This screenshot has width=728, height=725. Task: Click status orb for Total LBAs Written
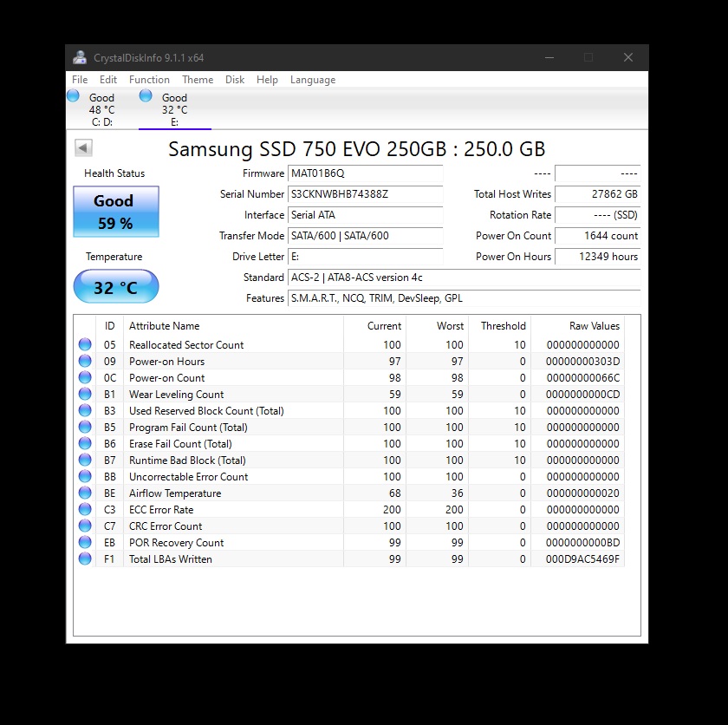[x=85, y=558]
